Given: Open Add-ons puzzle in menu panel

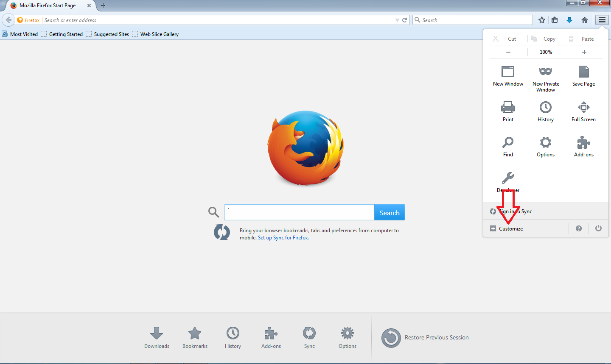Looking at the screenshot, I should [583, 147].
